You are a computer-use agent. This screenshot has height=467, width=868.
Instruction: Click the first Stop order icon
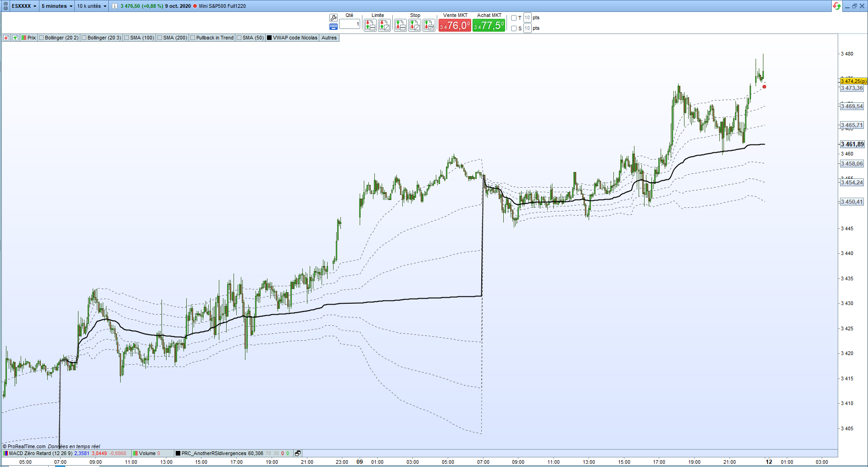[x=401, y=25]
